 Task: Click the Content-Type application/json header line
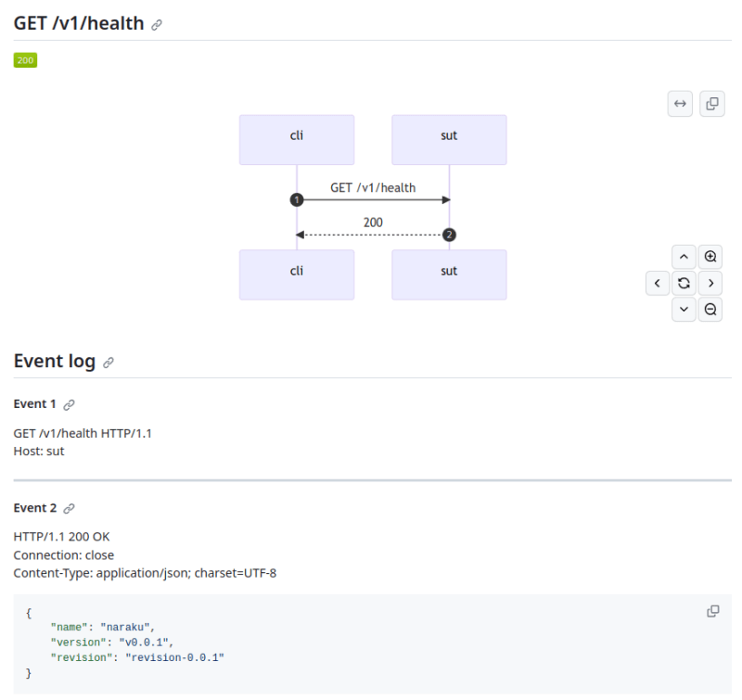pyautogui.click(x=145, y=573)
